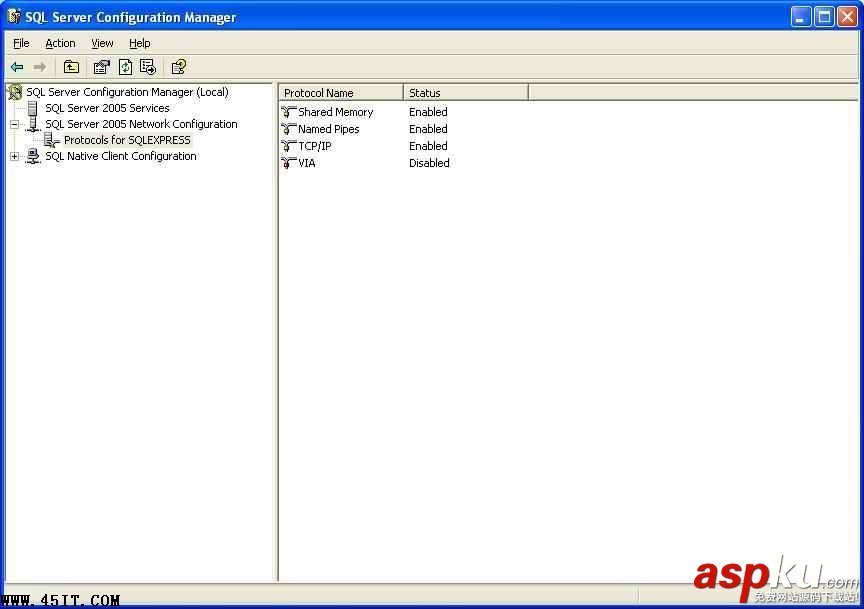Select the VIA protocol name
This screenshot has height=609, width=864.
point(306,163)
